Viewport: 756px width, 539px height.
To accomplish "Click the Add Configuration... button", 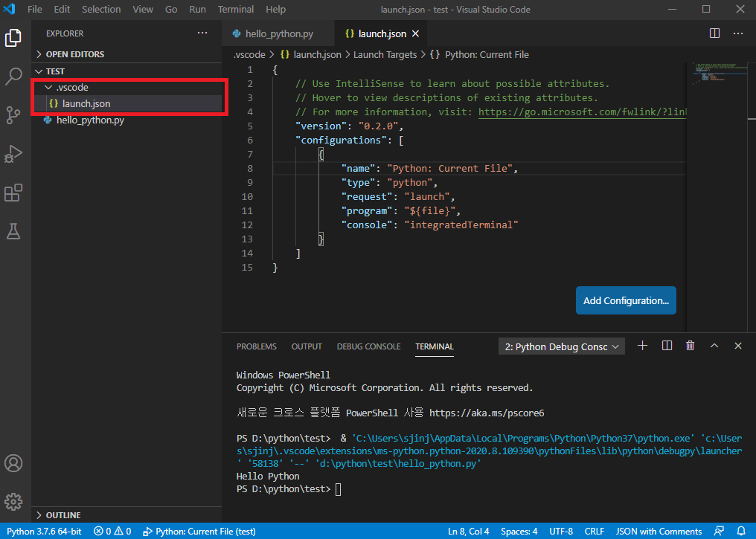I will click(626, 300).
